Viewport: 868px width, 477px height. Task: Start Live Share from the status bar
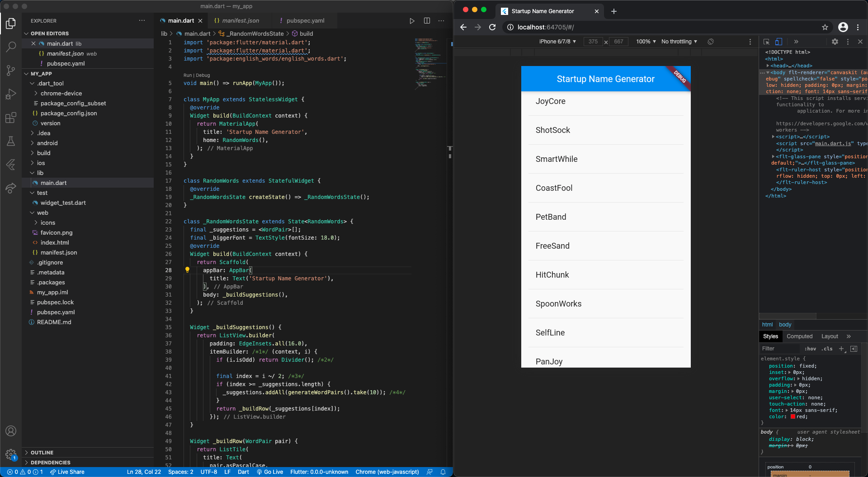click(67, 472)
